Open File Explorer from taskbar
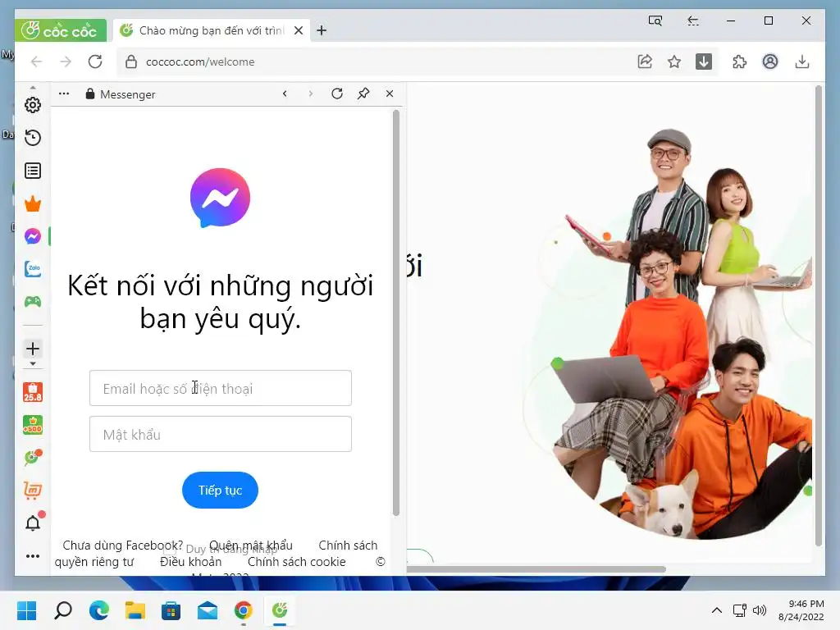This screenshot has height=630, width=840. [x=135, y=610]
